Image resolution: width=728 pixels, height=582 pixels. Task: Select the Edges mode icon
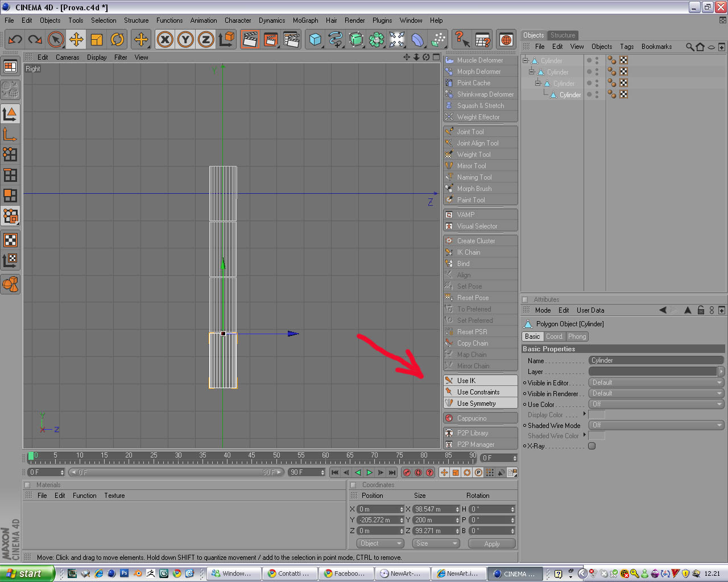[10, 175]
